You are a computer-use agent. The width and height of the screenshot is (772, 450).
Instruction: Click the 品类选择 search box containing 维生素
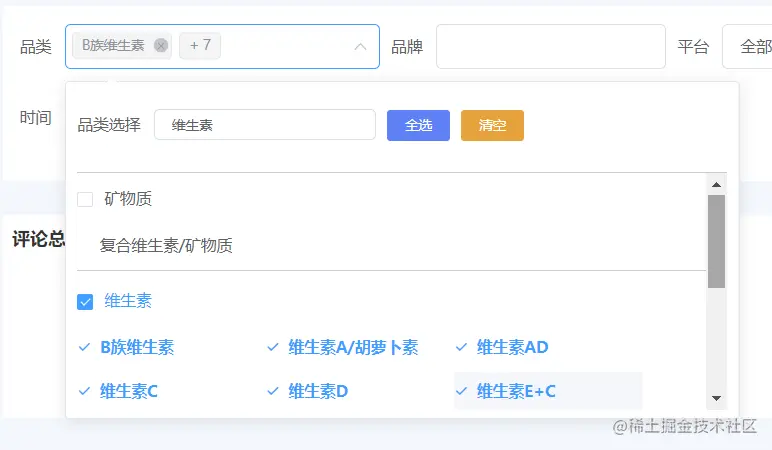coord(265,125)
